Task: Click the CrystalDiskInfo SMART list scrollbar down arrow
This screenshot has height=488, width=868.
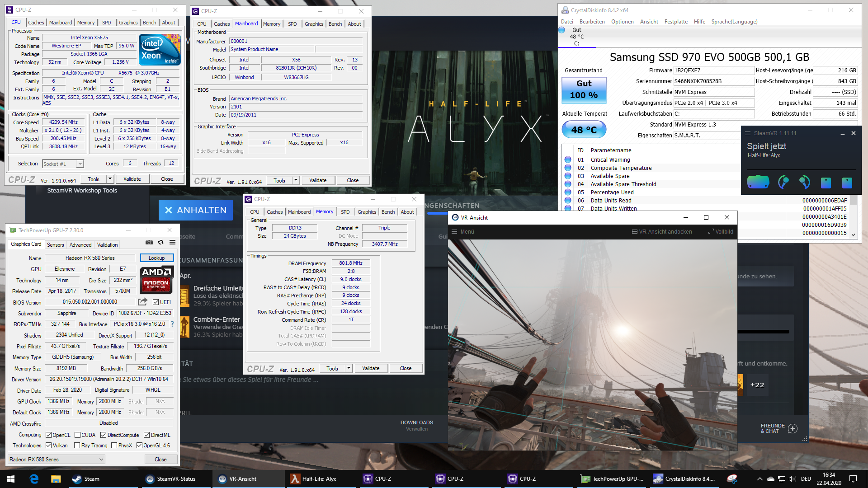Action: pyautogui.click(x=854, y=235)
